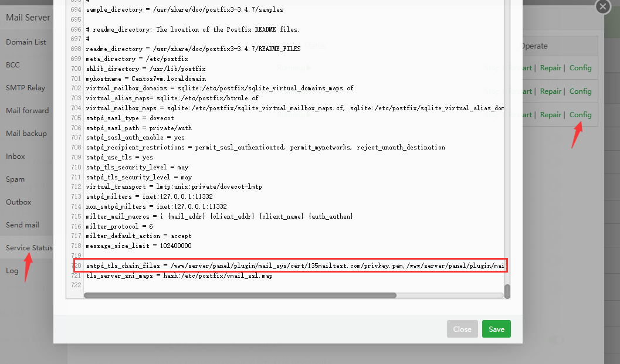View the Spam folder
The height and width of the screenshot is (364, 620).
(15, 179)
